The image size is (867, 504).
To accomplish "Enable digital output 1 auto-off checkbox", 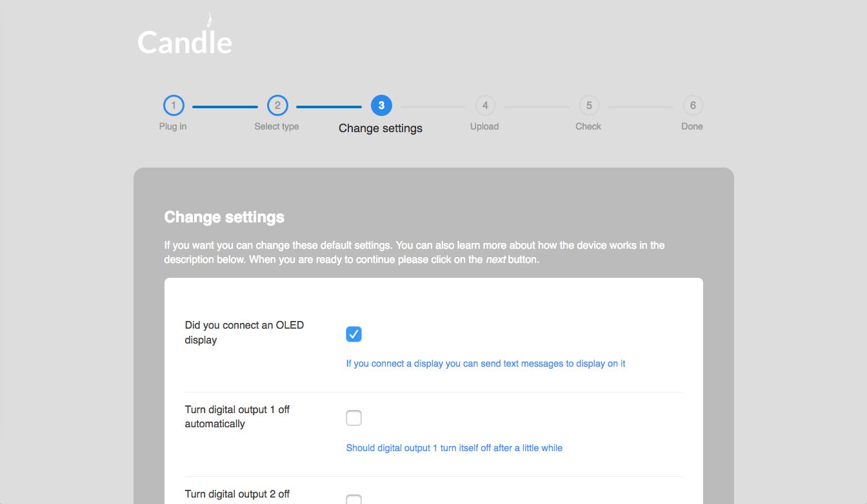I will pos(354,418).
